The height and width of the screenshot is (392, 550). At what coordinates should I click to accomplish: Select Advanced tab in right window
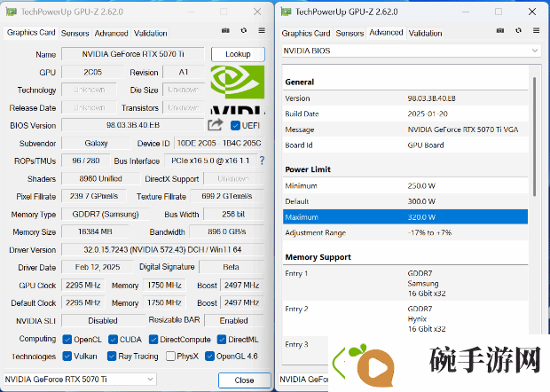386,33
